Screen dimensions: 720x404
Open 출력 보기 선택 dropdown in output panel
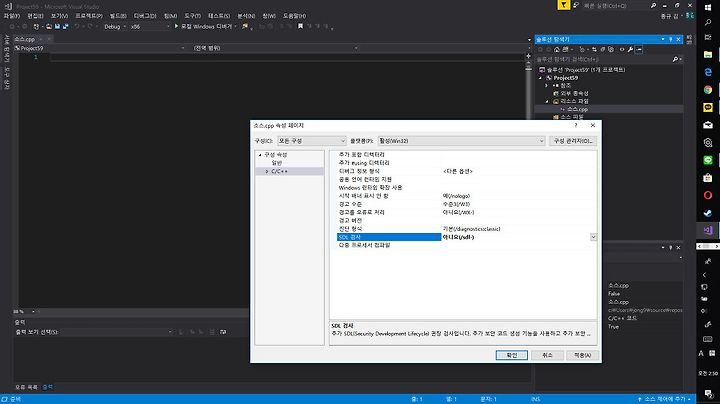tap(117, 332)
